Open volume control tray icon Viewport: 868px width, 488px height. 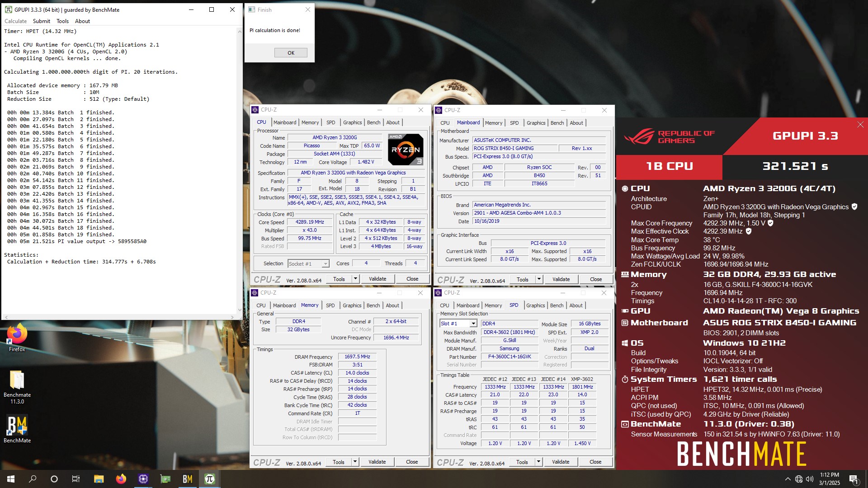[x=810, y=479]
